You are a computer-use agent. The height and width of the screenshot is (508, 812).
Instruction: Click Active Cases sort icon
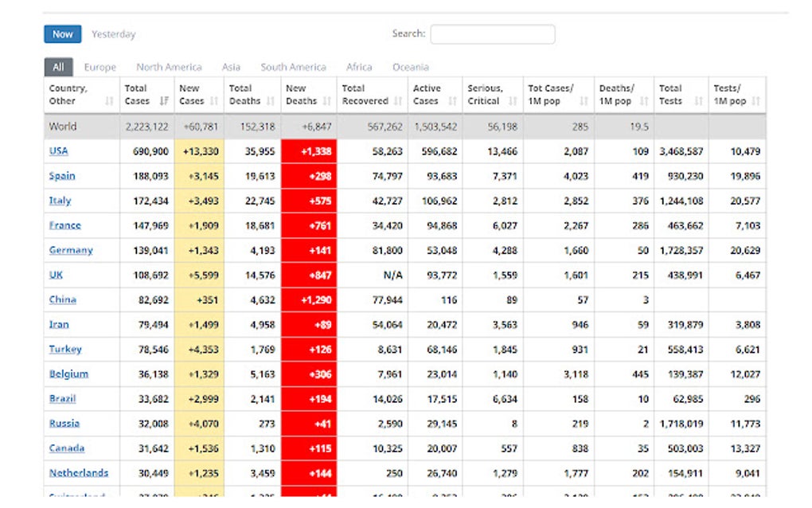coord(452,101)
